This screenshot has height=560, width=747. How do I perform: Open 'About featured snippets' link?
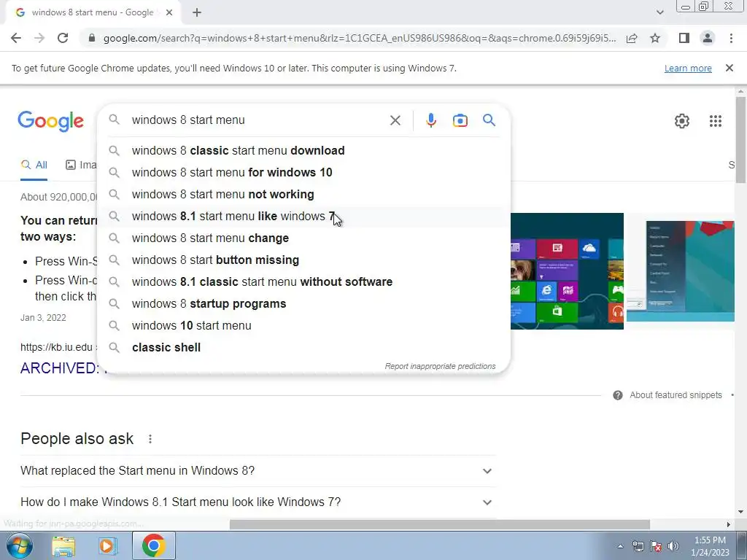[676, 395]
